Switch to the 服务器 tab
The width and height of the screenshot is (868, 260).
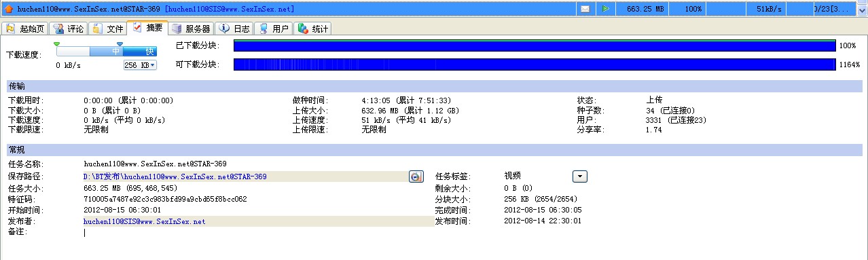tap(192, 29)
